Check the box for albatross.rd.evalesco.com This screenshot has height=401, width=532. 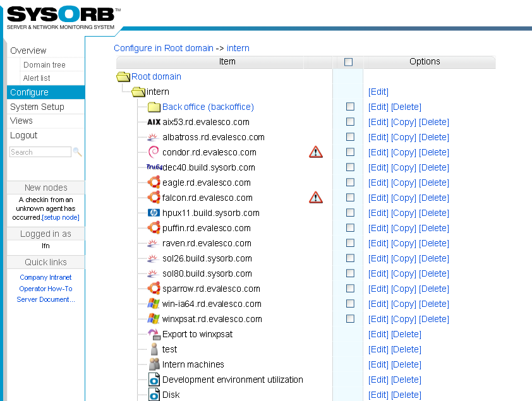(x=350, y=136)
